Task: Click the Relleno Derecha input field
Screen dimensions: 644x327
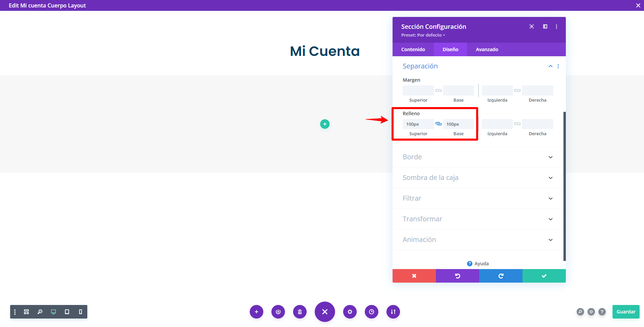Action: click(x=537, y=124)
